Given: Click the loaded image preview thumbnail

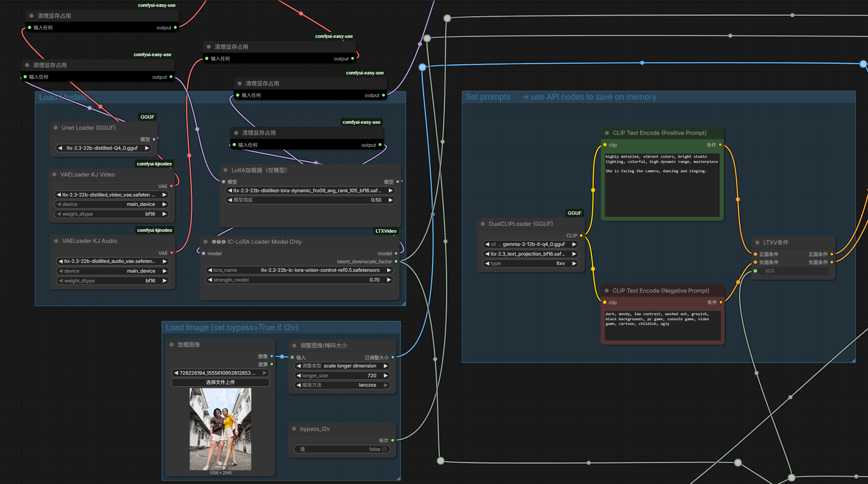Looking at the screenshot, I should (220, 429).
